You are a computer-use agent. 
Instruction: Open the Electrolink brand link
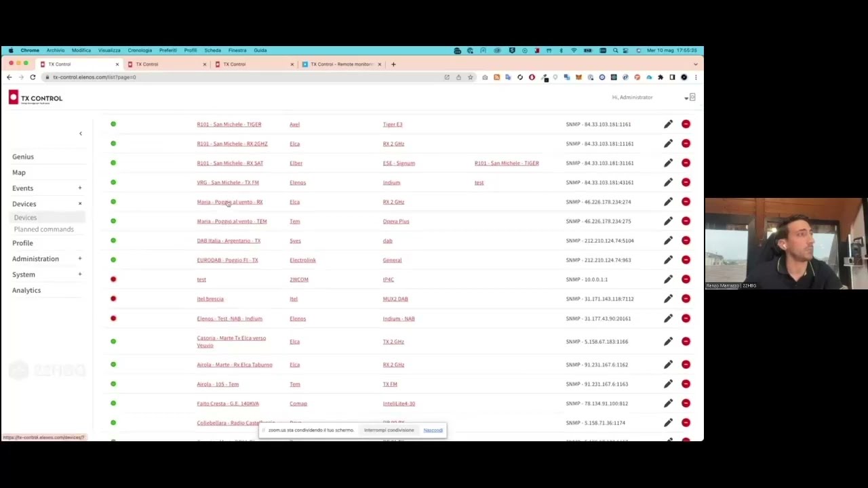coord(302,260)
